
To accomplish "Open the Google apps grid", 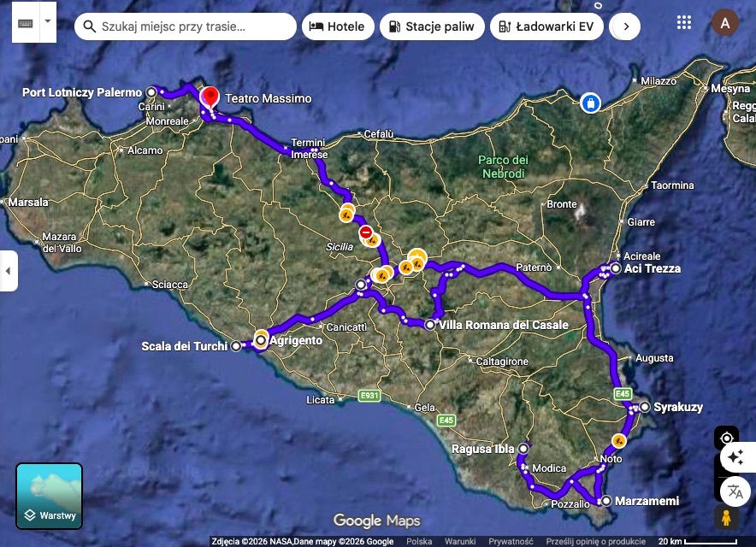I will [x=684, y=23].
